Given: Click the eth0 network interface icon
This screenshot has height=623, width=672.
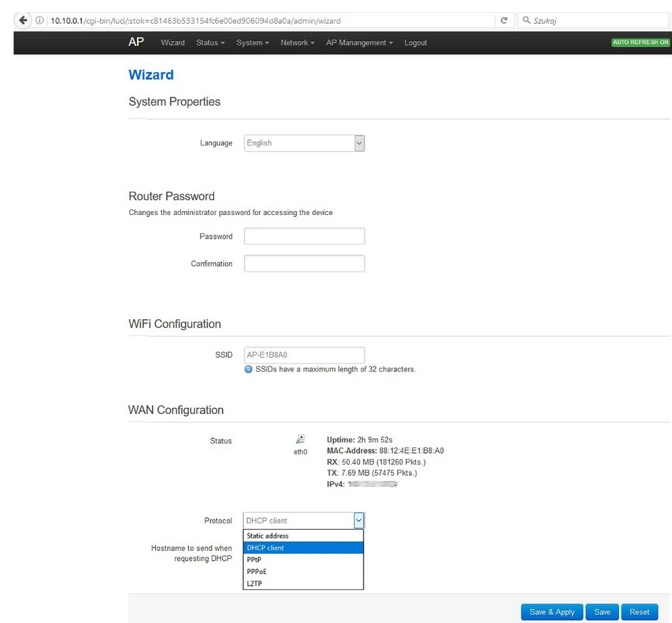Looking at the screenshot, I should point(300,439).
